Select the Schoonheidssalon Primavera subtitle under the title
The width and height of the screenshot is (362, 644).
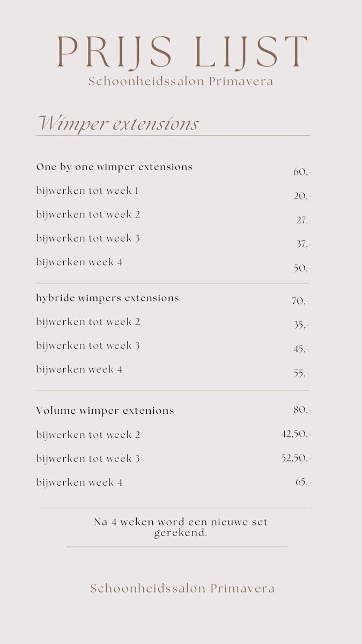pyautogui.click(x=181, y=82)
